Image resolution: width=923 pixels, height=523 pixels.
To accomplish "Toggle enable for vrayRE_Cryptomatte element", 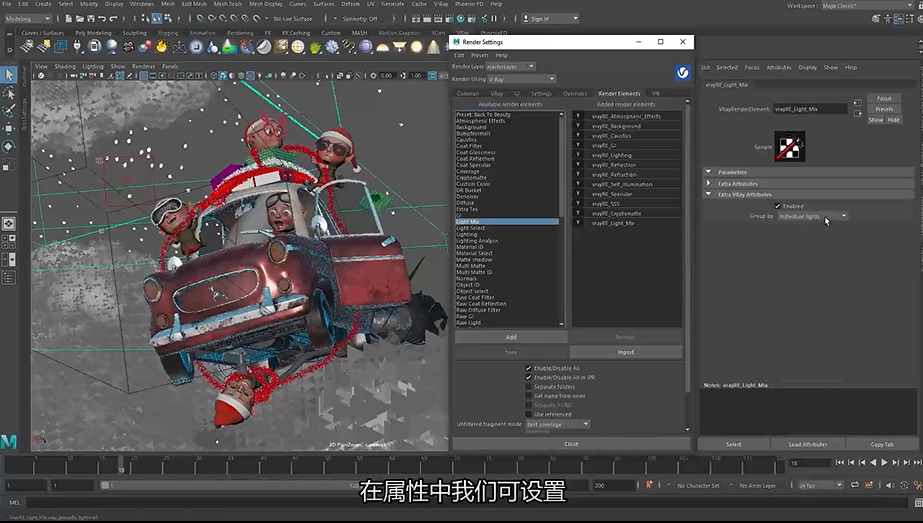I will pyautogui.click(x=578, y=213).
